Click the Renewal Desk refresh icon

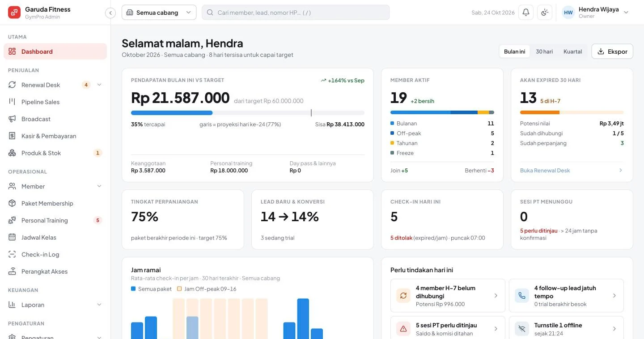click(12, 85)
